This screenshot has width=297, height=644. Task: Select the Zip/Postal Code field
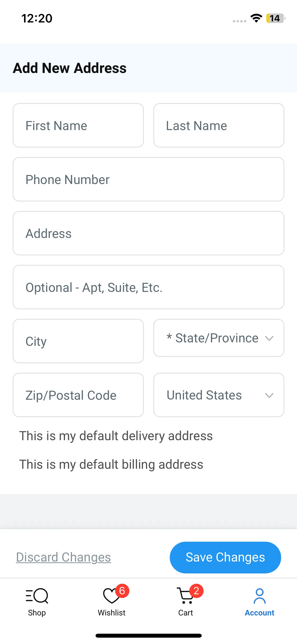78,395
